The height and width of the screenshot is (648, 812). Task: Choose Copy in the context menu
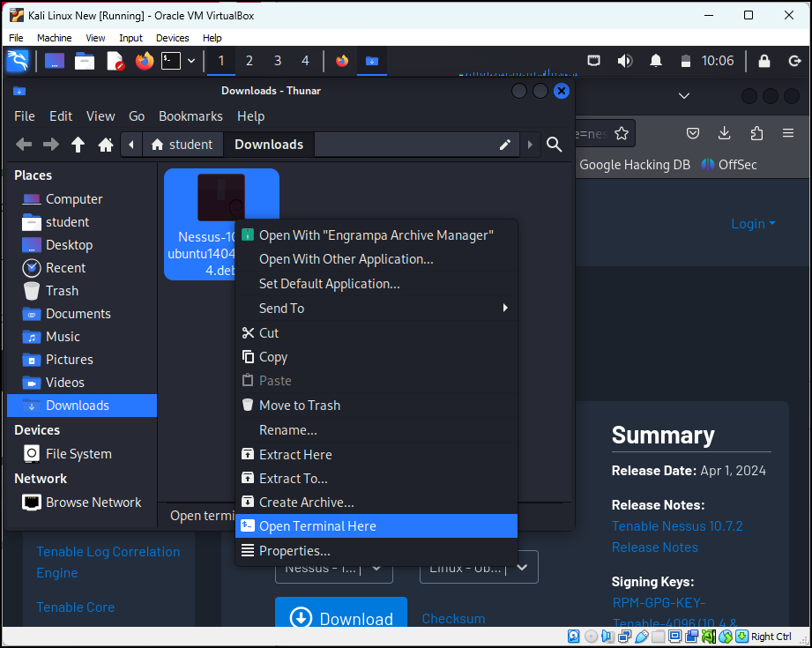(x=376, y=357)
